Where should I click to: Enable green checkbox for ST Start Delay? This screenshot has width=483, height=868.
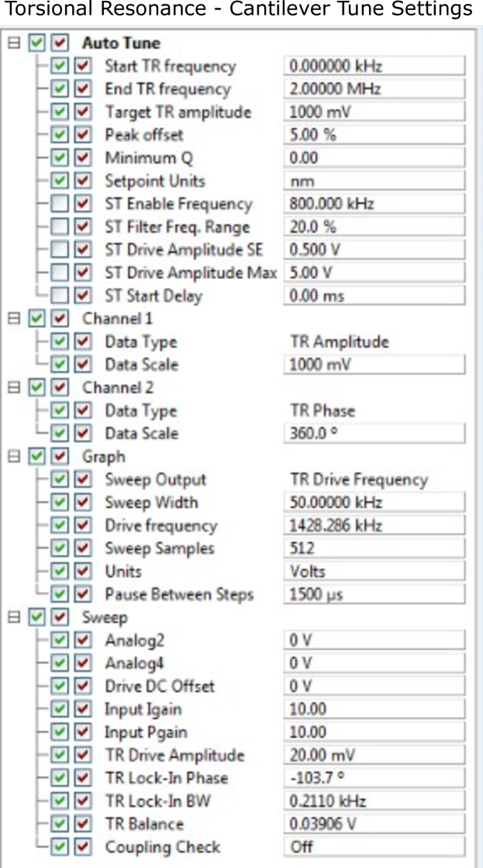coord(59,296)
